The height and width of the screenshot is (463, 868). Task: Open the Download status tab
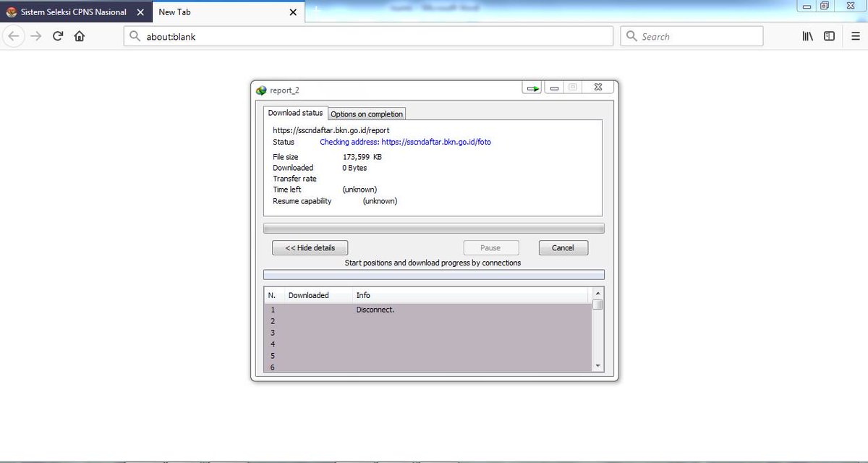click(x=295, y=113)
